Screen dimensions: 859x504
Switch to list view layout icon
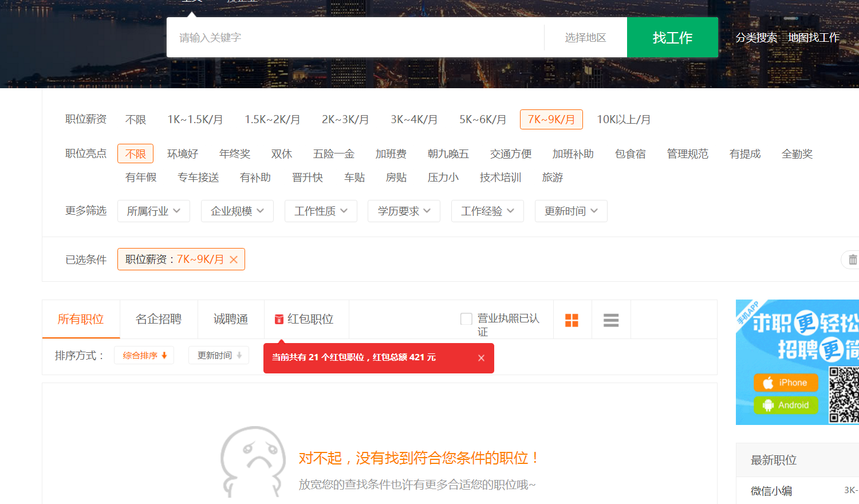pos(611,320)
